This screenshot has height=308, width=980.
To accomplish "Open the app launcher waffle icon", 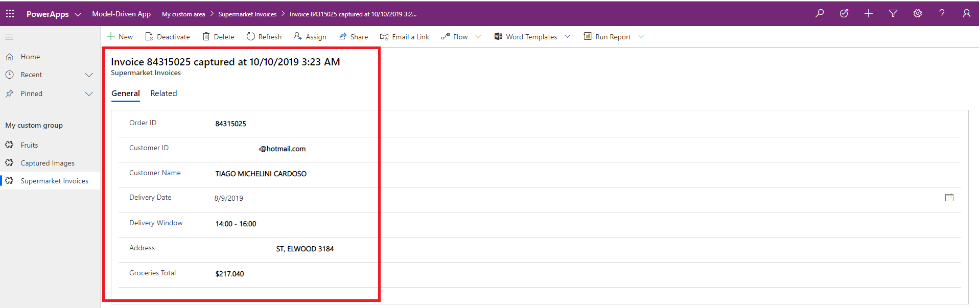I will click(x=10, y=14).
